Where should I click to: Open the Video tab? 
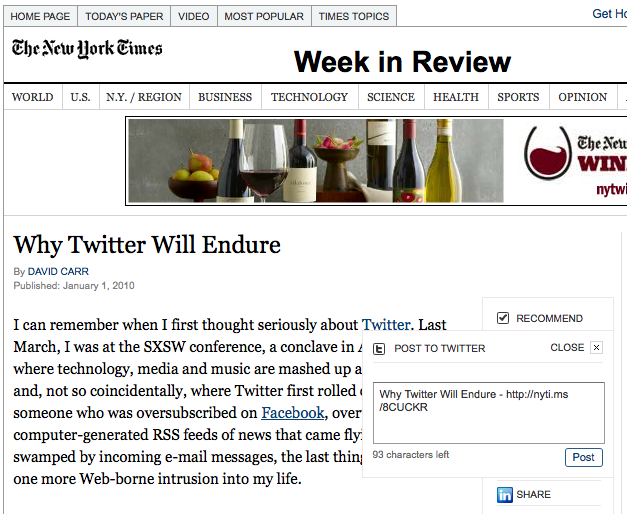pyautogui.click(x=193, y=16)
